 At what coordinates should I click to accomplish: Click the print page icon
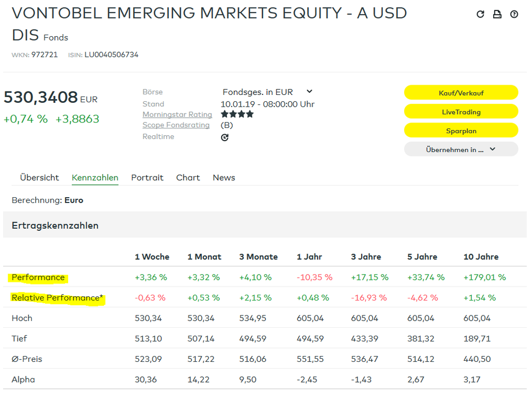(x=497, y=14)
